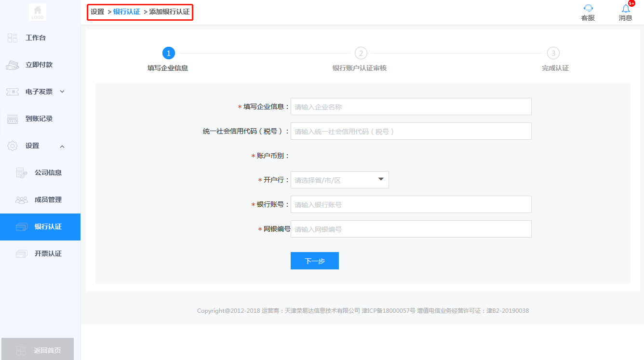Click the 开票认证 card icon
Screen dimensions: 644x360
(x=22, y=254)
